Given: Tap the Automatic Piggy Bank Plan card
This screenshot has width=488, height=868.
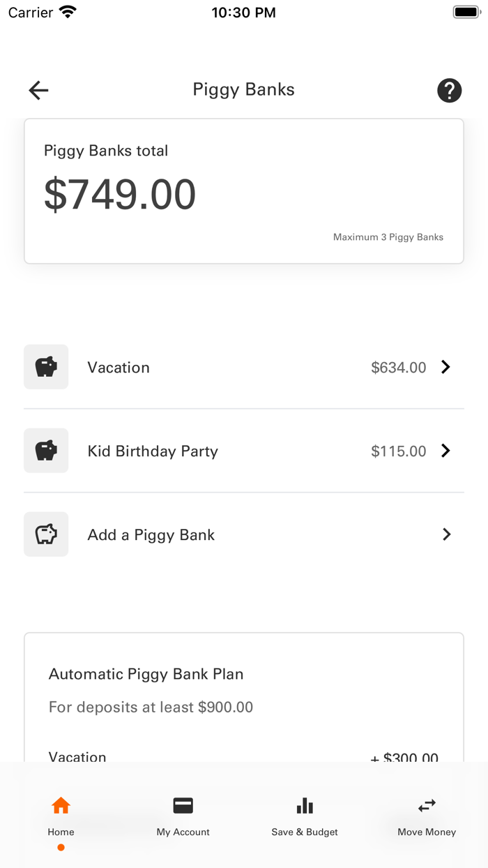Looking at the screenshot, I should (244, 698).
